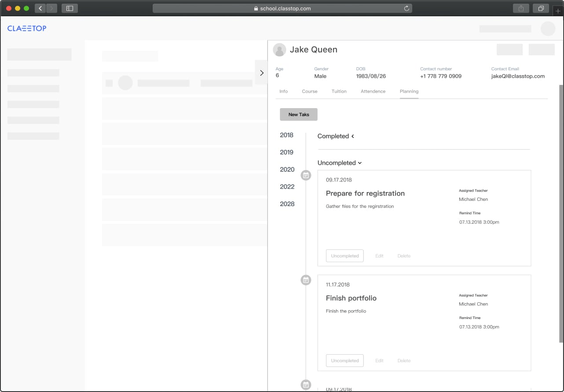Toggle Uncompleted status for Prepare for registration
Screen dimensions: 564x392
click(345, 256)
